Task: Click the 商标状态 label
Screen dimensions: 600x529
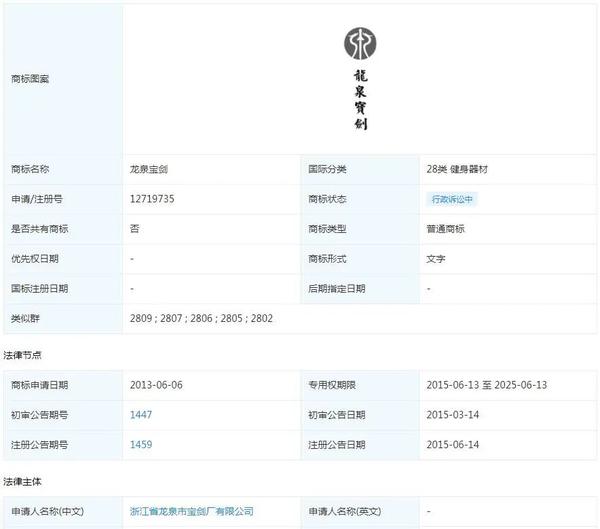Action: 327,199
